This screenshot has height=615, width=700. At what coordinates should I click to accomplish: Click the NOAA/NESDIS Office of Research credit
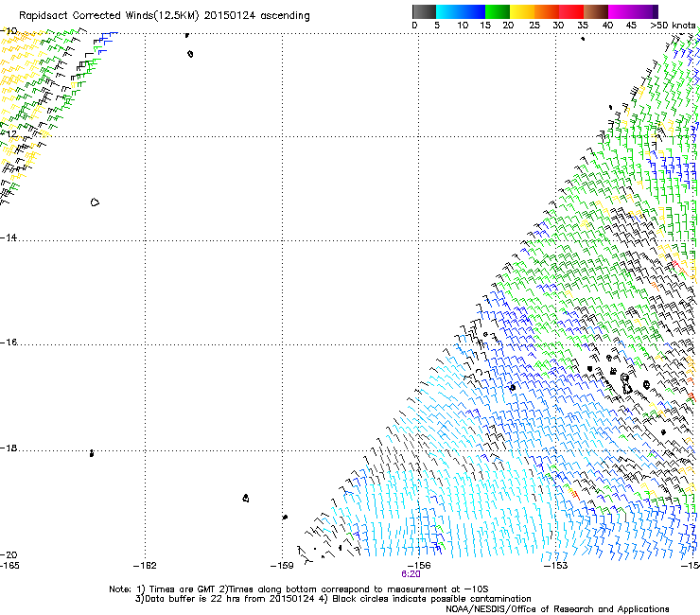coord(557,609)
